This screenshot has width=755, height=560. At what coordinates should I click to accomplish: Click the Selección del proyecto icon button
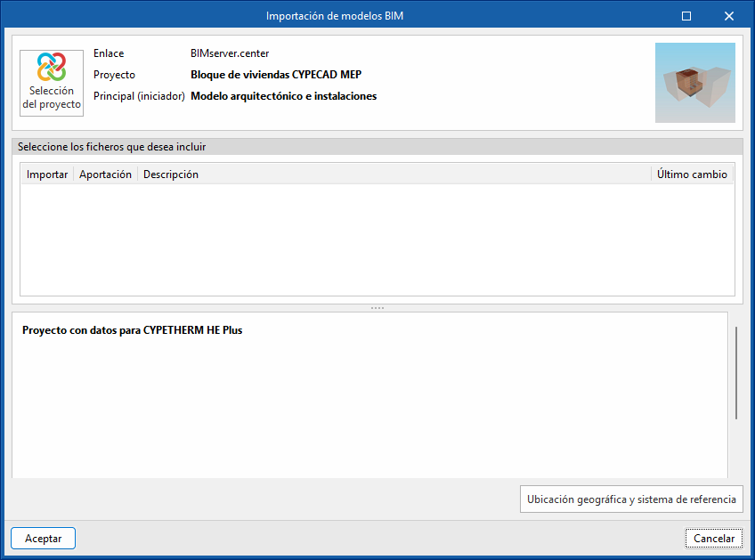pos(52,83)
